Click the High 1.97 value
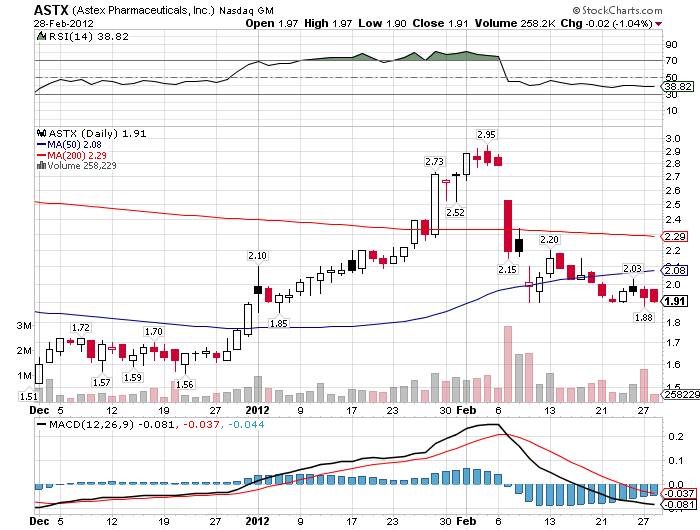 pyautogui.click(x=328, y=23)
